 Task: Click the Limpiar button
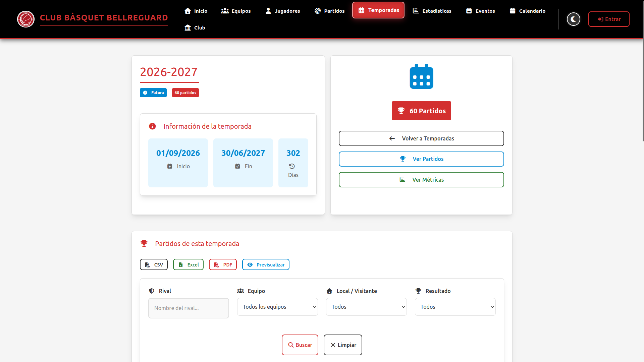click(x=343, y=345)
